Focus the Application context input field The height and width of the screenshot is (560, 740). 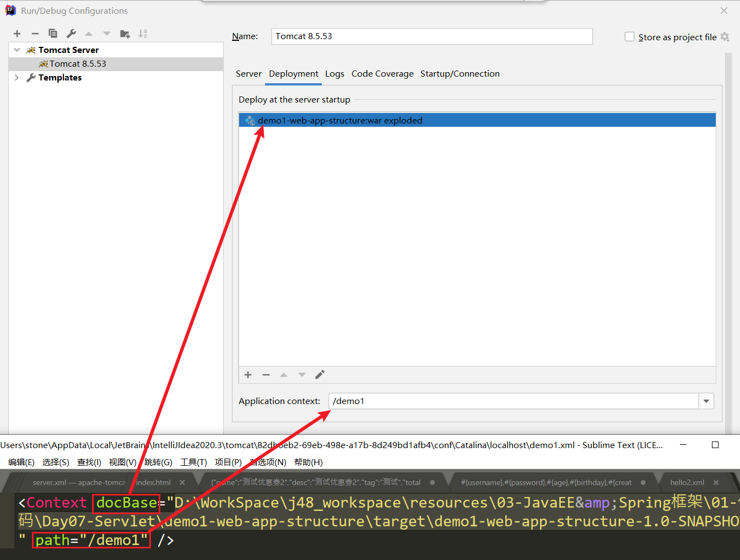(x=514, y=401)
